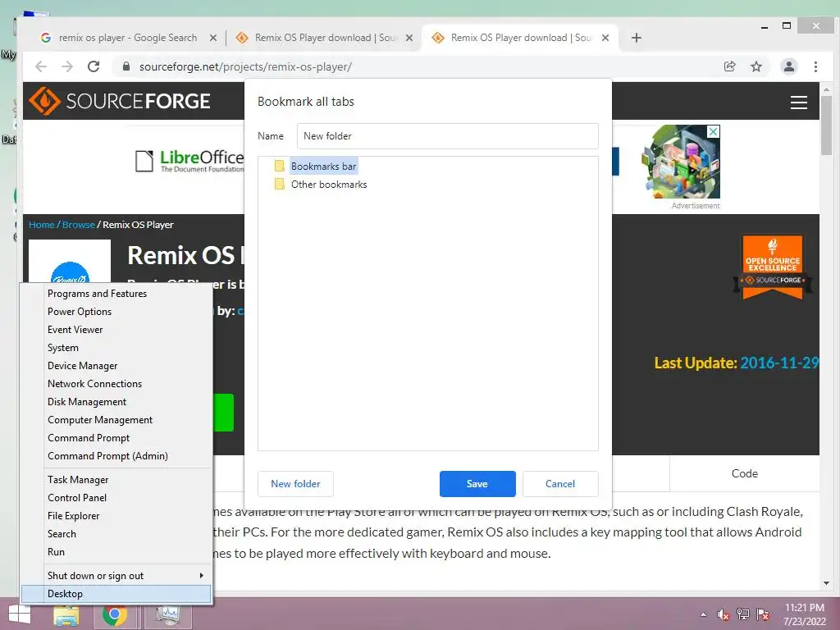Image resolution: width=840 pixels, height=630 pixels.
Task: Switch to remix os player Google Search tab
Action: tap(127, 38)
